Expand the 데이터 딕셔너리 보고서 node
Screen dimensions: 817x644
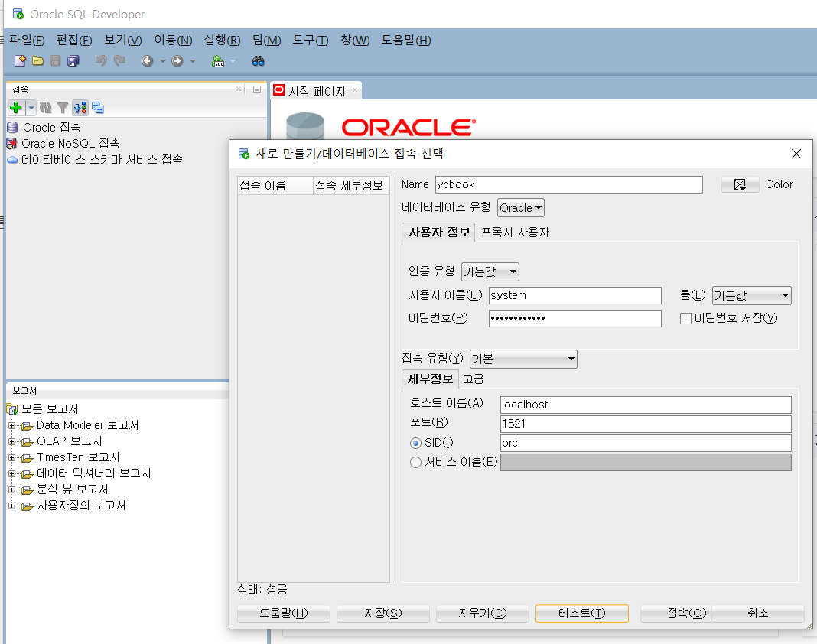pyautogui.click(x=11, y=473)
